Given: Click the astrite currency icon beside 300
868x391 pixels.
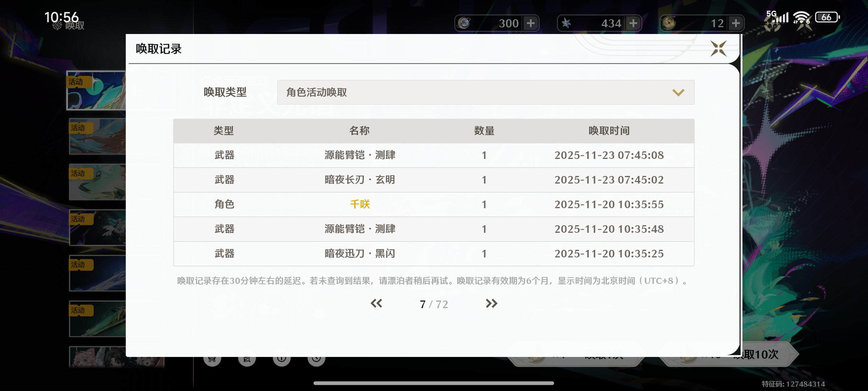Looking at the screenshot, I should [464, 24].
